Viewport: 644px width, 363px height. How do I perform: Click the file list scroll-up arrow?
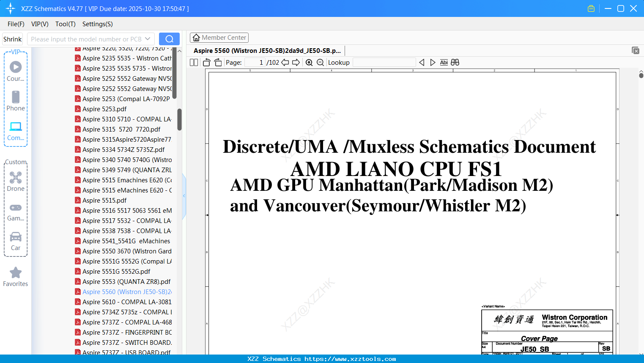coord(179,51)
